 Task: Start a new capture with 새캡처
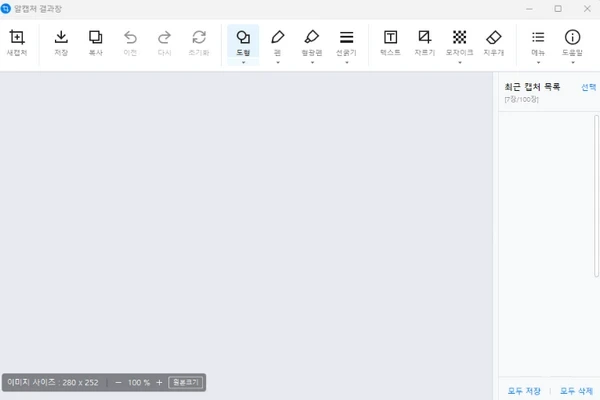[x=17, y=42]
